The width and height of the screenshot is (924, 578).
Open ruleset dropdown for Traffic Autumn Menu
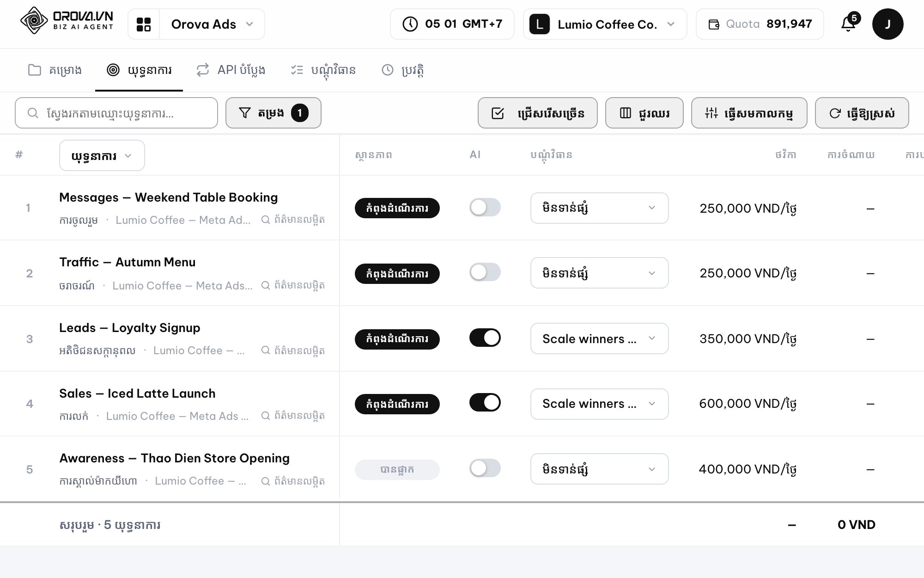tap(599, 273)
